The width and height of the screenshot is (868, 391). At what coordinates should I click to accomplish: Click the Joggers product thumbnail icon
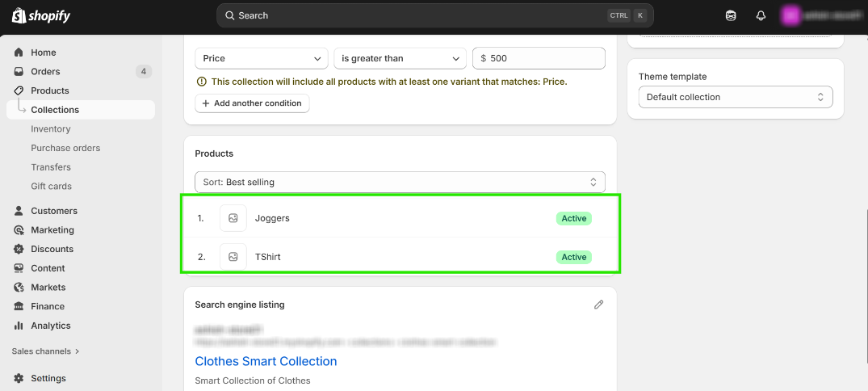[233, 218]
